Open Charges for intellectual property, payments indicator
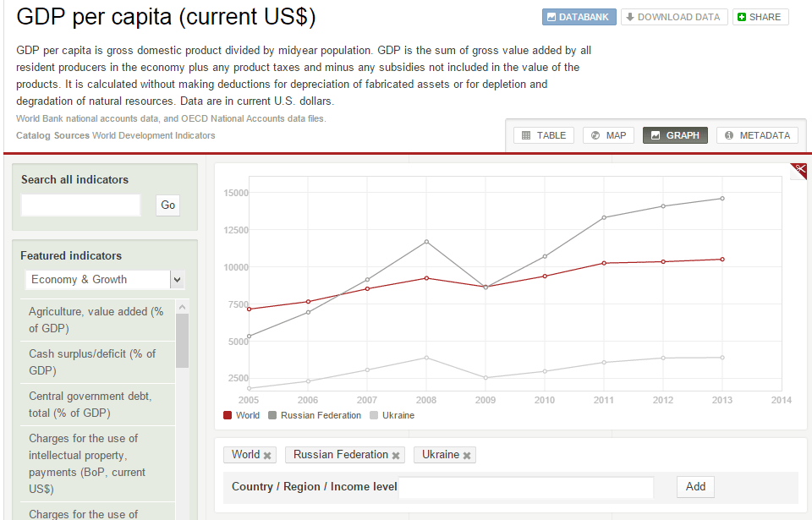The image size is (812, 520). click(97, 463)
